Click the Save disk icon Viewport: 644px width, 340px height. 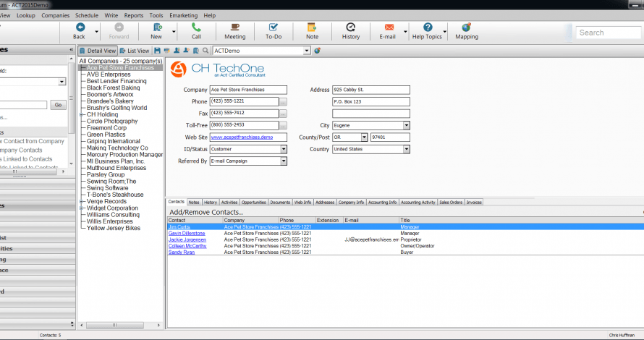157,51
